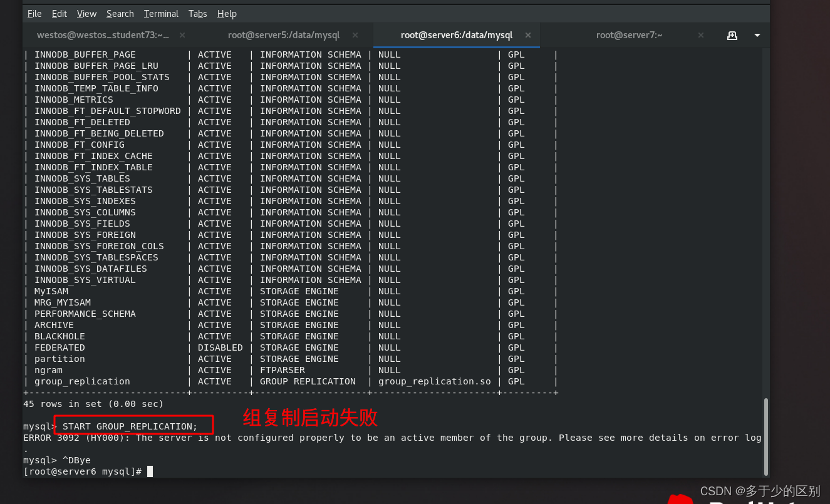The width and height of the screenshot is (830, 504).
Task: Click the mysql> ^DBye line
Action: click(57, 460)
